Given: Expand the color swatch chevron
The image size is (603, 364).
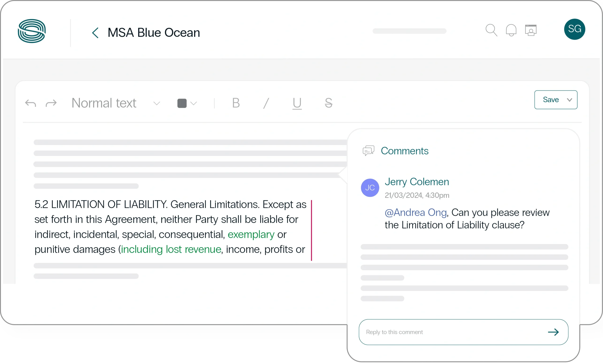Looking at the screenshot, I should [x=194, y=103].
